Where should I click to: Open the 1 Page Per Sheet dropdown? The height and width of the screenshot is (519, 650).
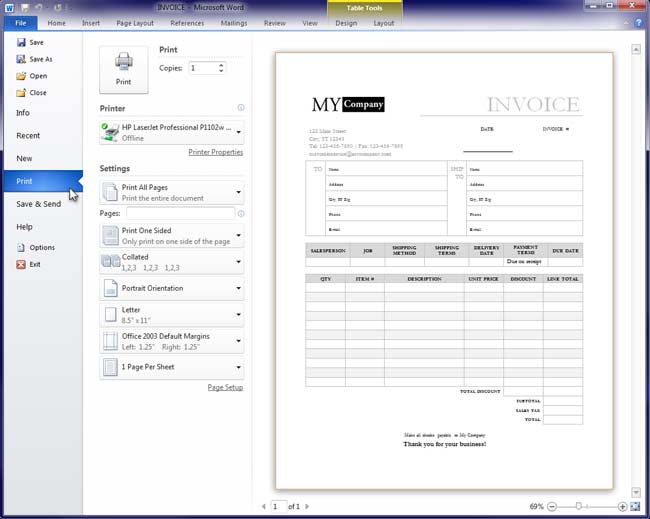(172, 367)
